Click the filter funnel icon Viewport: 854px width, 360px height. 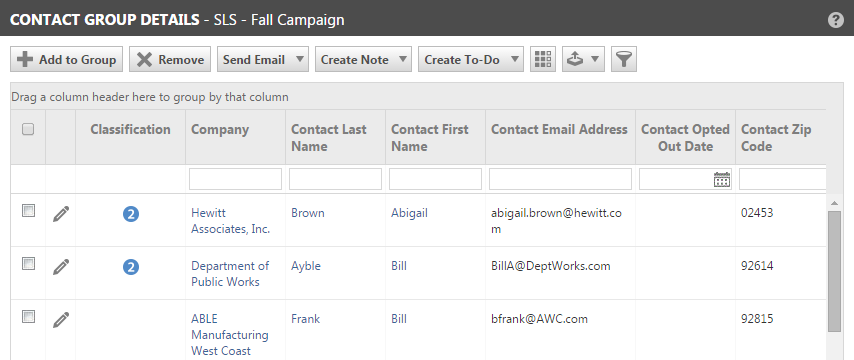point(624,59)
